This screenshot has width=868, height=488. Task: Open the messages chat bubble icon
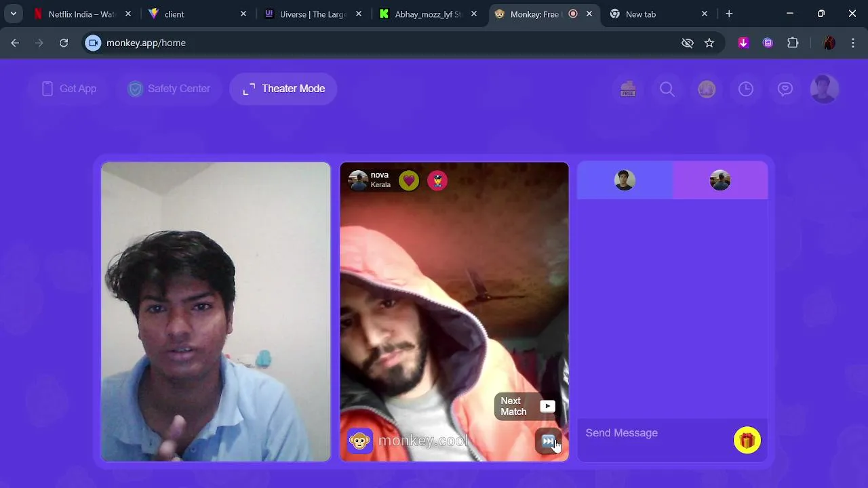click(x=785, y=89)
